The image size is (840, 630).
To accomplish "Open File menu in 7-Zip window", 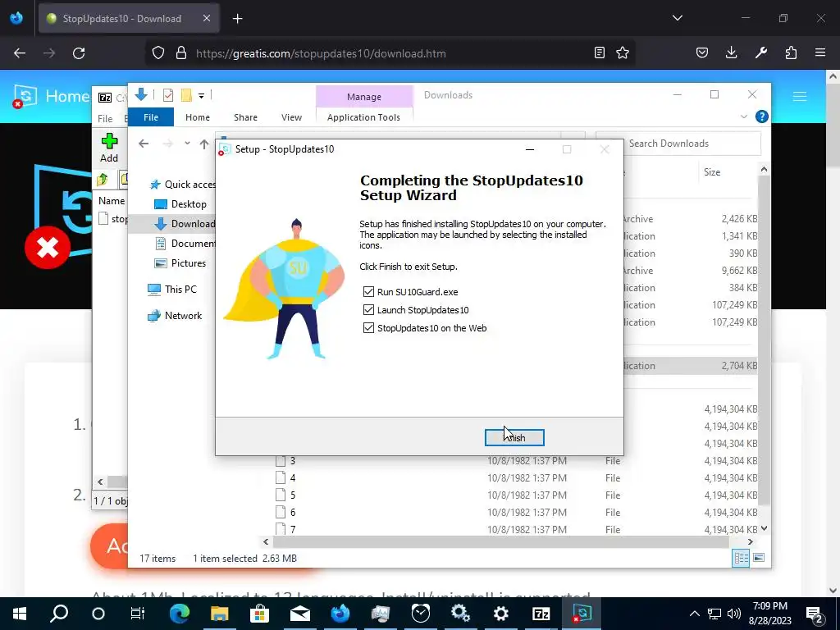I will click(105, 118).
